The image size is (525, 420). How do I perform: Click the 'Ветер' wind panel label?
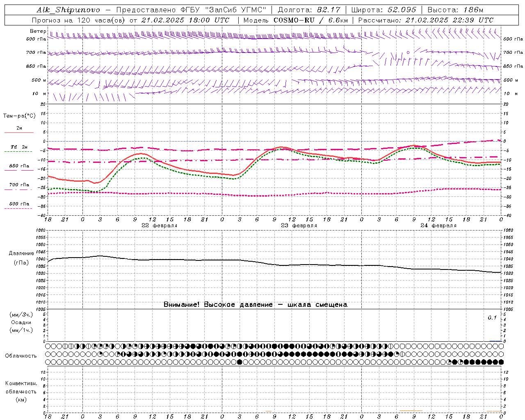38,31
